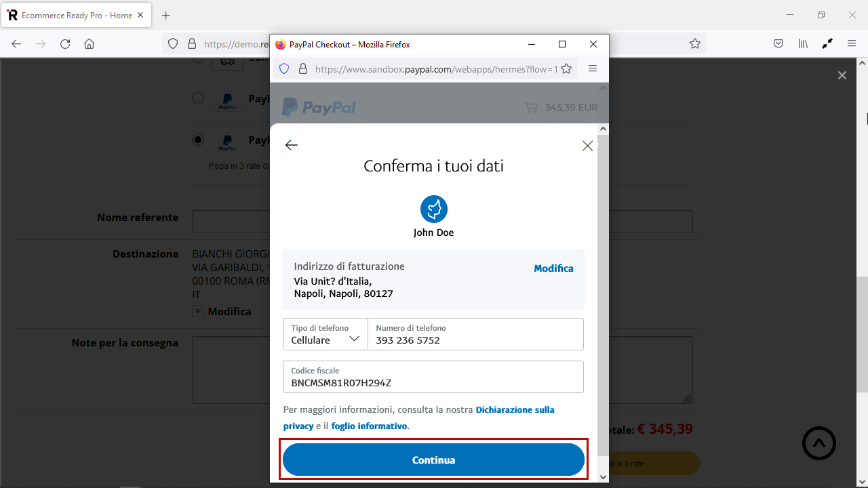
Task: Click shield icon in PayPal popup URL bar
Action: 284,68
